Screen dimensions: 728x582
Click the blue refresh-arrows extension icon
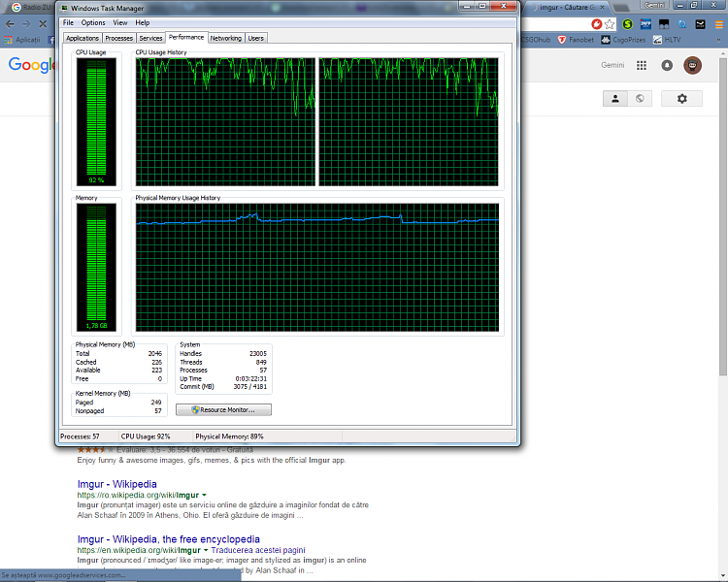pos(682,24)
